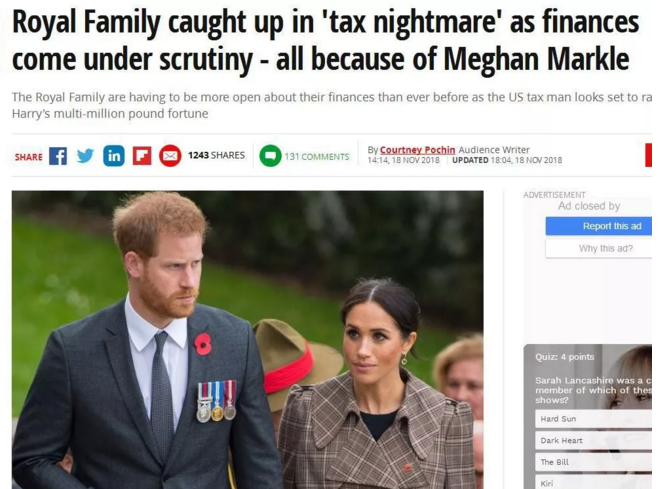The width and height of the screenshot is (667, 489).
Task: Choose Dark Heart quiz answer
Action: (x=593, y=441)
